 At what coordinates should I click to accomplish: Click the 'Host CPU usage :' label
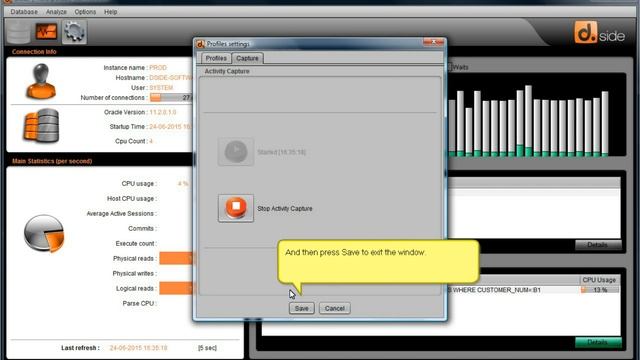point(132,199)
